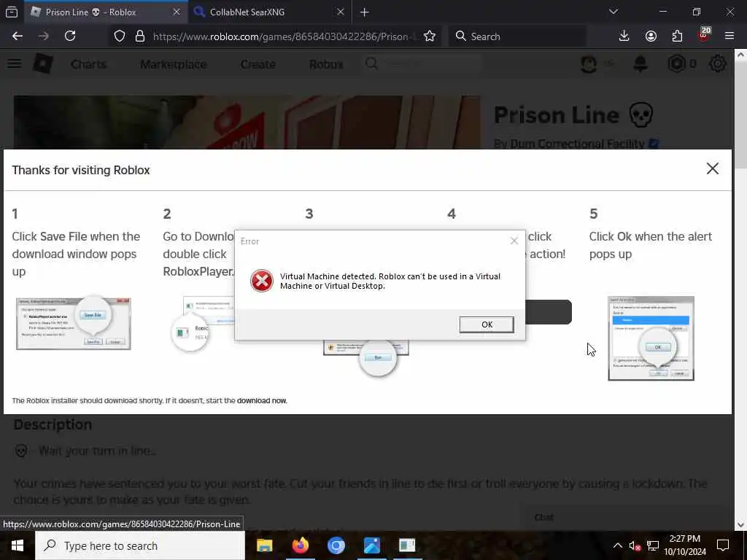The height and width of the screenshot is (560, 747).
Task: Click the forward navigation arrow
Action: coord(44,36)
